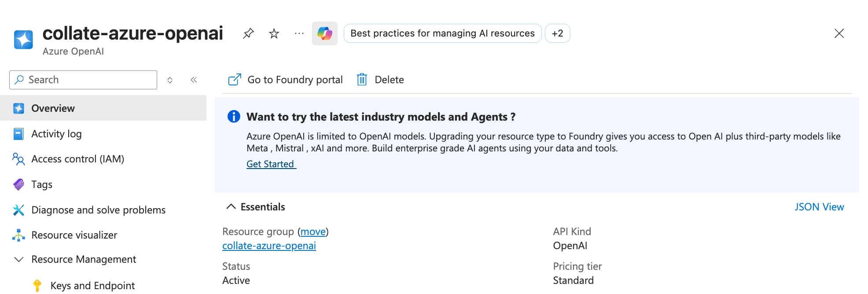Click the trash can Delete icon

click(362, 80)
